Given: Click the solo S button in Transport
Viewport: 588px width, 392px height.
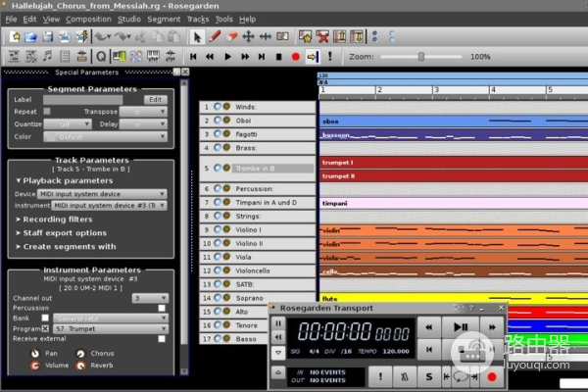Looking at the screenshot, I should pos(428,375).
